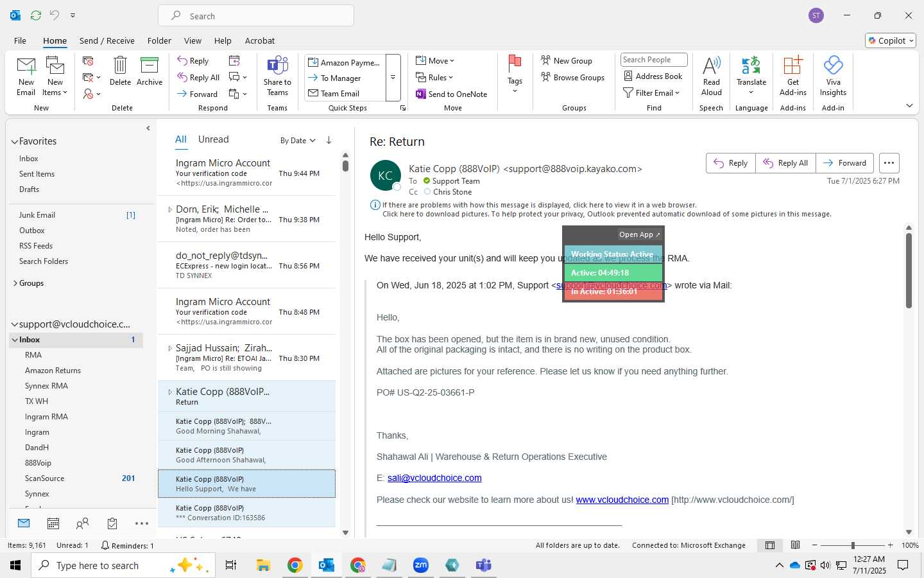Viewport: 924px width, 578px height.
Task: Create a New Email
Action: click(x=26, y=76)
